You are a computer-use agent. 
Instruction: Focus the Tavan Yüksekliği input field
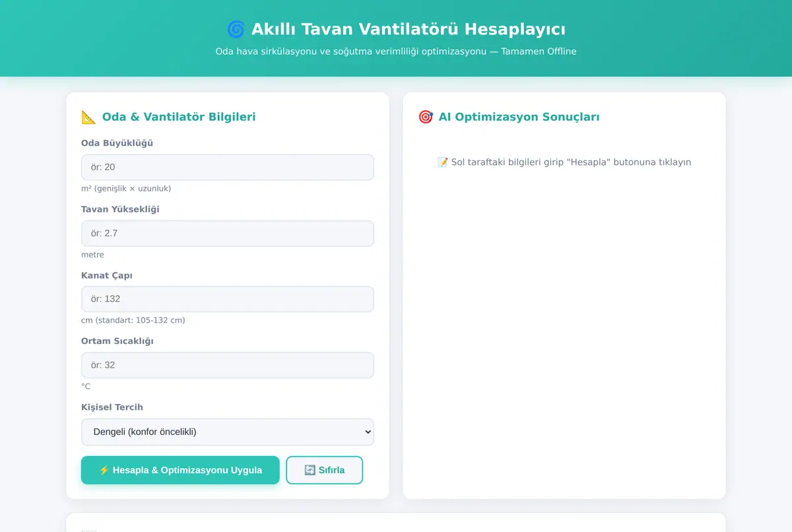(228, 233)
